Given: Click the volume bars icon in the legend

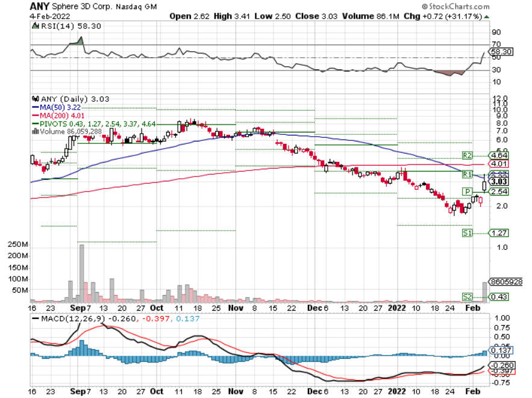Looking at the screenshot, I should tap(36, 131).
